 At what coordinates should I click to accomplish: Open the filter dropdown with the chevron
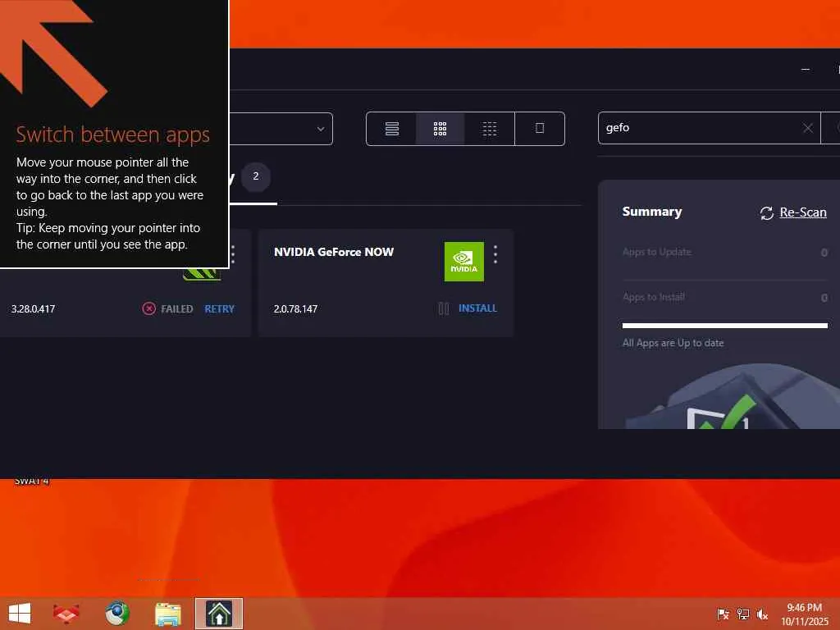[321, 129]
